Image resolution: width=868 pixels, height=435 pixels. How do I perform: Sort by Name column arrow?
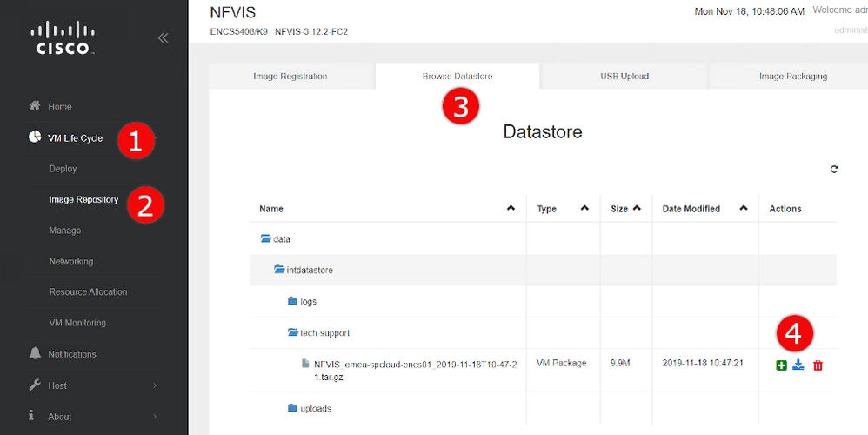coord(511,208)
